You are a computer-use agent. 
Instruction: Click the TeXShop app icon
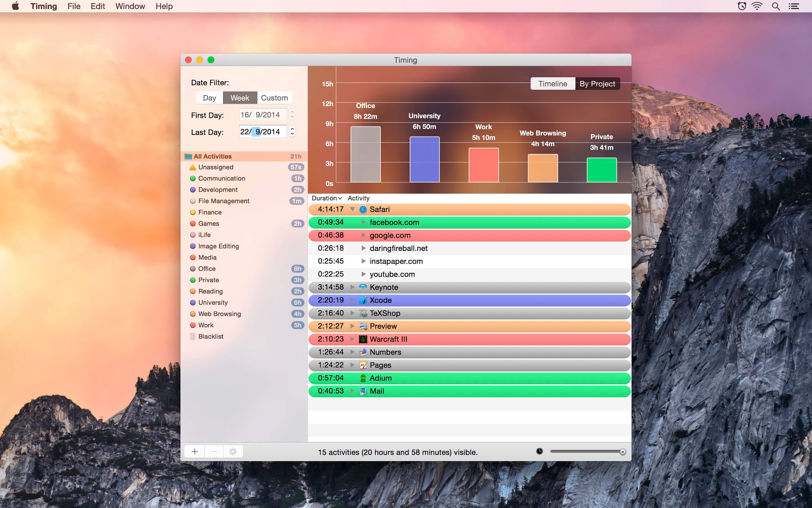363,313
